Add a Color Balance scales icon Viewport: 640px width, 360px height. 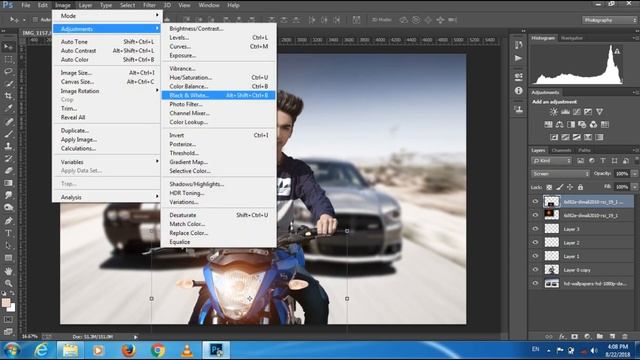coord(559,124)
